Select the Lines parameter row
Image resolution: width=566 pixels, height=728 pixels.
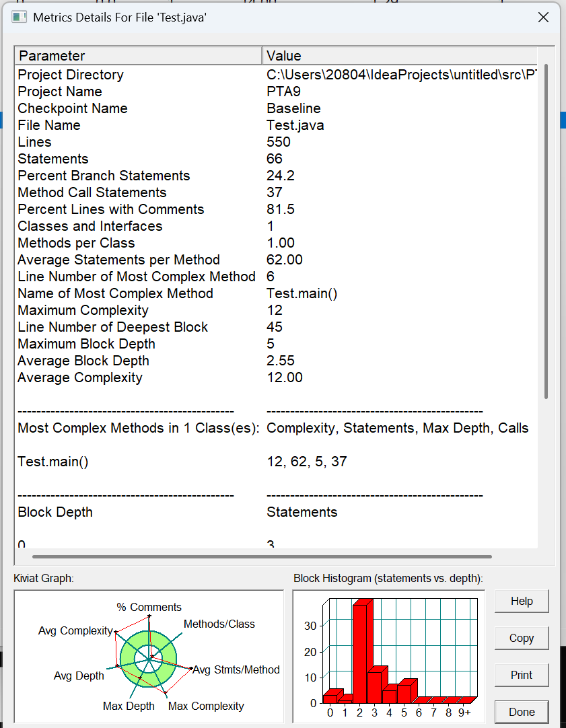click(x=276, y=142)
